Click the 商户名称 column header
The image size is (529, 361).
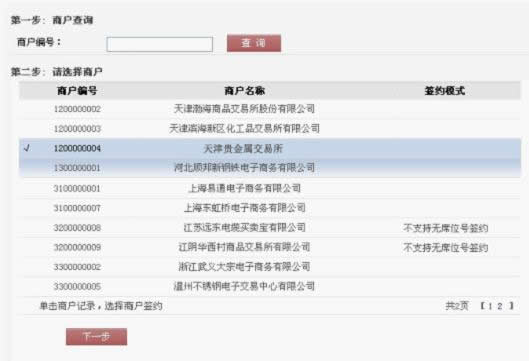click(x=245, y=90)
